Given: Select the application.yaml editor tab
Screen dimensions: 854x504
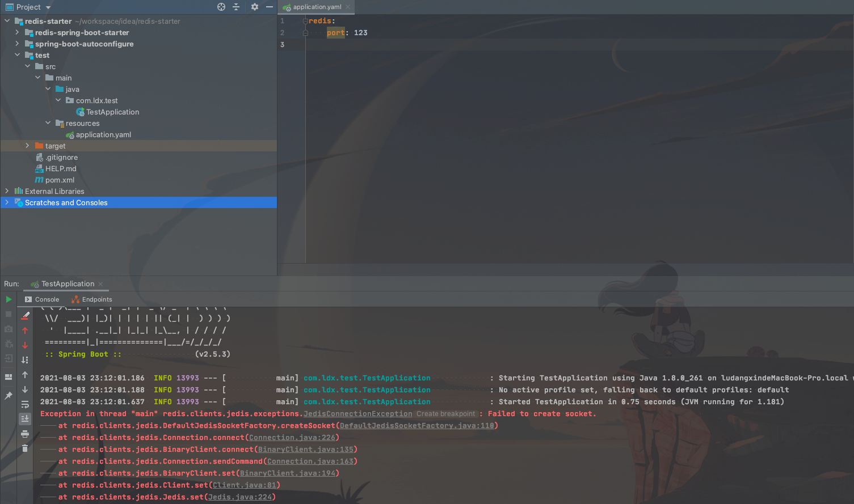Looking at the screenshot, I should [317, 7].
